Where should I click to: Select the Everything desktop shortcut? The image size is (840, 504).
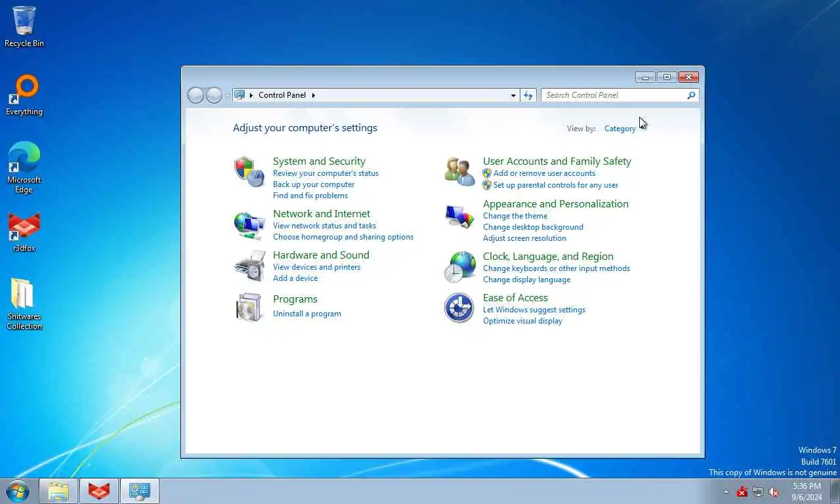point(24,95)
